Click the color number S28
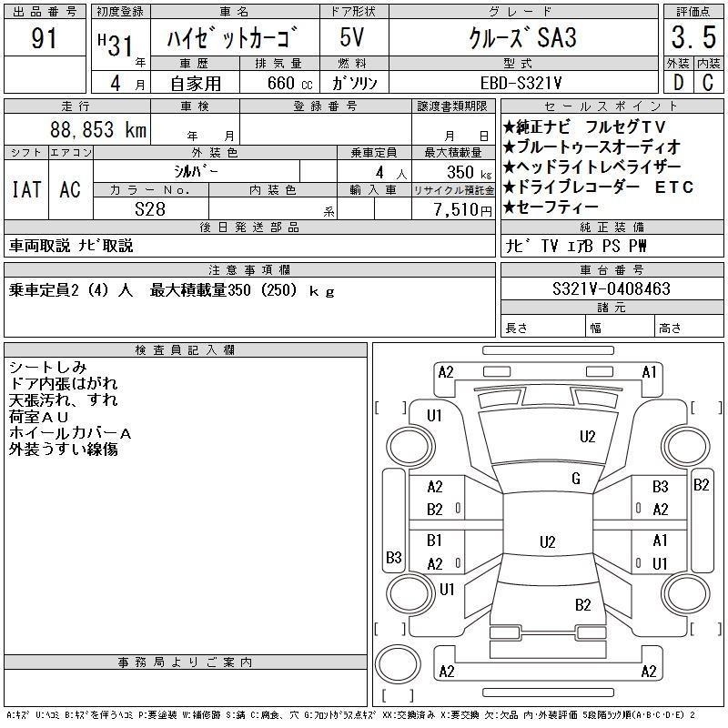Screen dimensions: 728x728 pos(150,209)
